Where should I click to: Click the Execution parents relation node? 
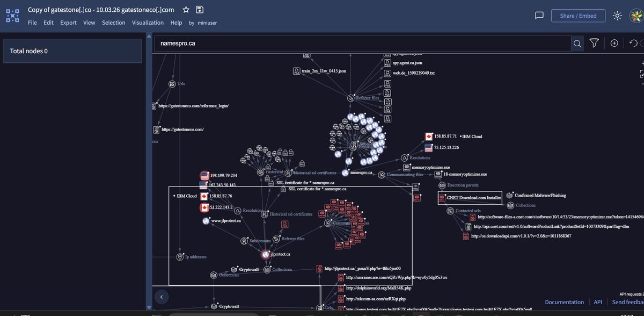(442, 185)
